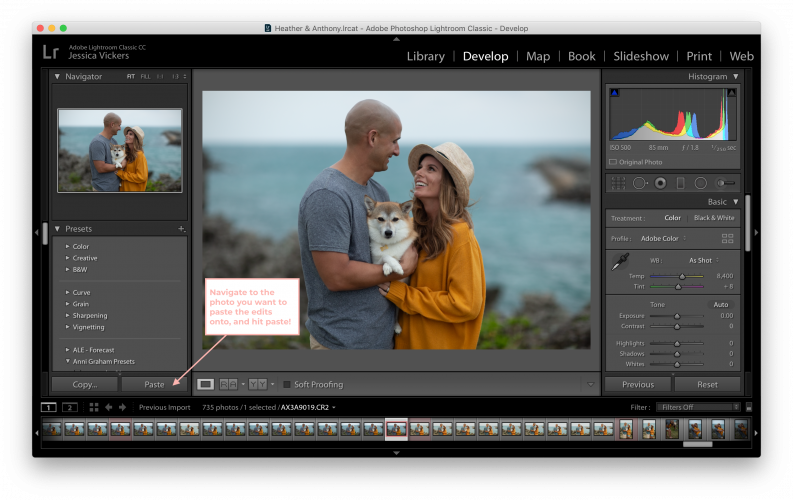Collapse the Navigator panel

(x=57, y=77)
